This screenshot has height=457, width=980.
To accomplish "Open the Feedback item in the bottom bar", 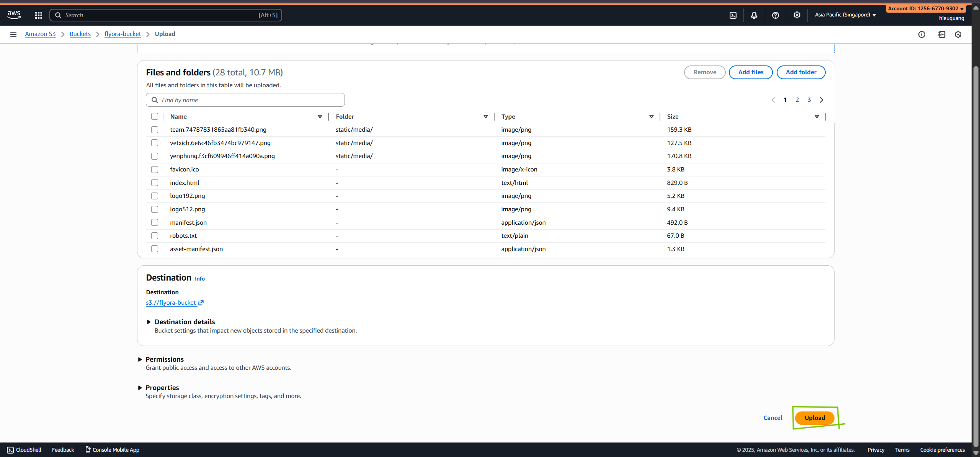I will [x=63, y=450].
